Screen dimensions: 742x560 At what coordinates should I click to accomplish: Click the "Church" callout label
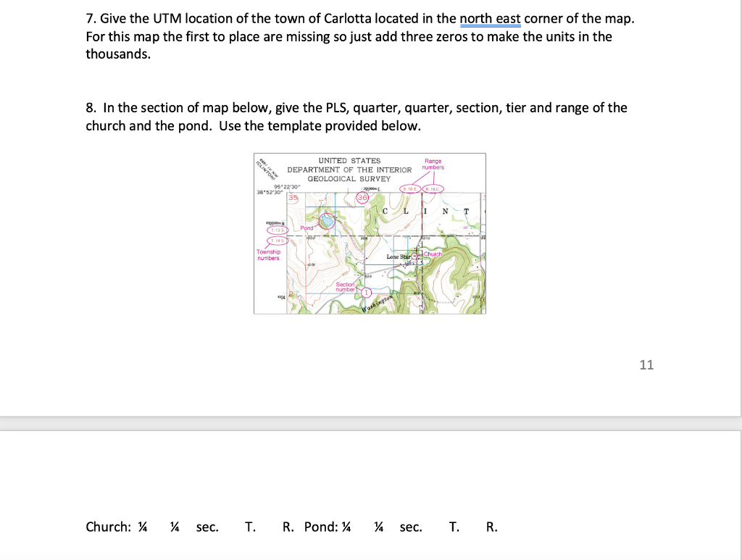pyautogui.click(x=433, y=254)
